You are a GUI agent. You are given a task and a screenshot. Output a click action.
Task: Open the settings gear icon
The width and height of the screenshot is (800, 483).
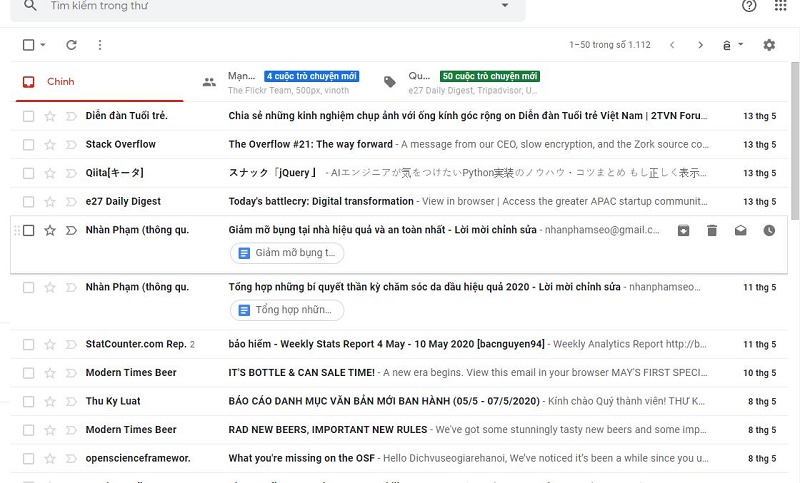click(x=769, y=45)
